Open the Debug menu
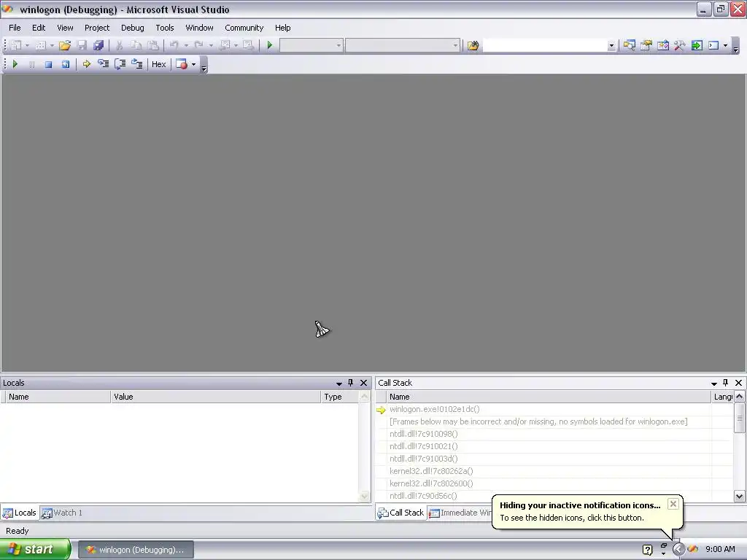747x560 pixels. click(x=133, y=28)
